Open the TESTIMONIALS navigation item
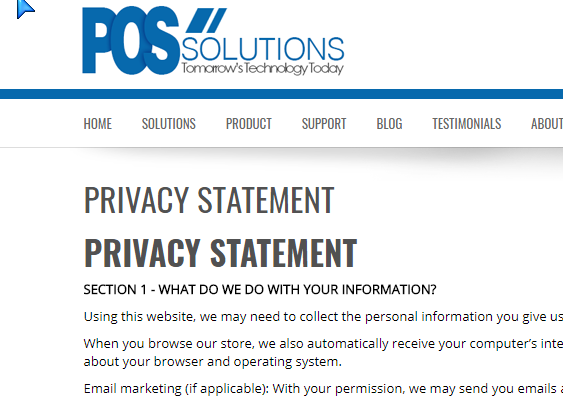The image size is (563, 397). 467,124
